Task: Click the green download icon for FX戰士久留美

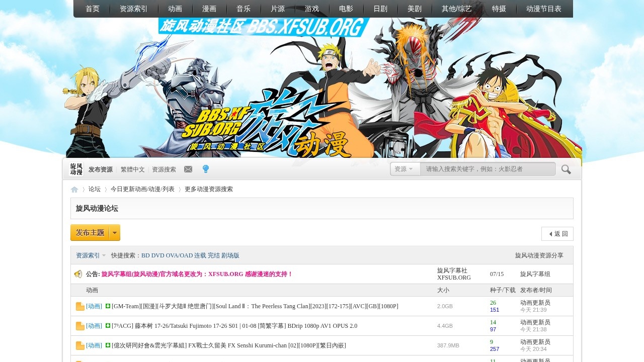Action: pyautogui.click(x=108, y=345)
